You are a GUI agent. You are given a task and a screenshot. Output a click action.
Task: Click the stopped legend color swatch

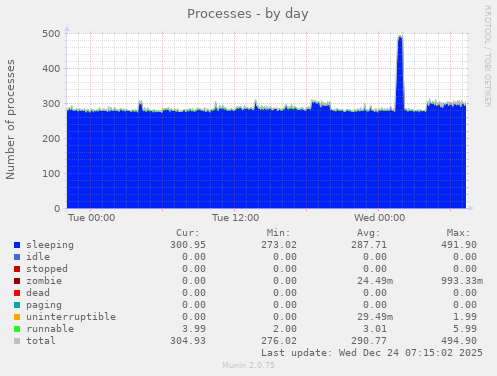coord(17,269)
